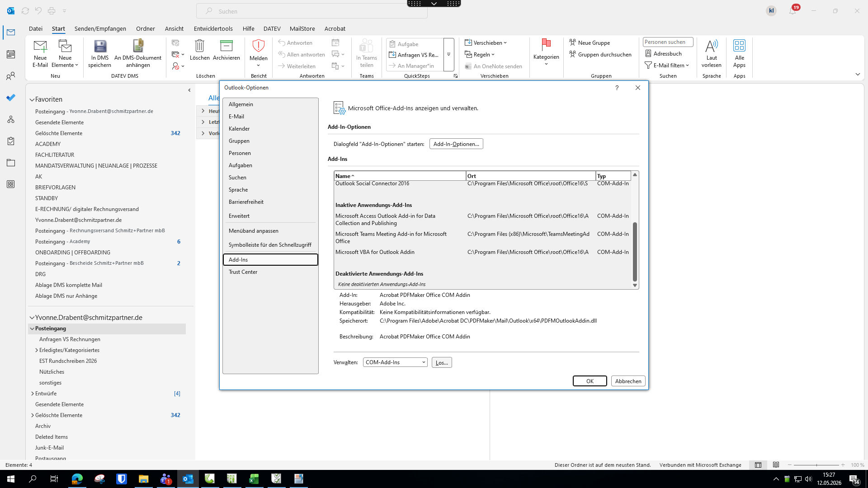Click the Add-In-Optionen... button
Screen dimensions: 868x488
456,144
